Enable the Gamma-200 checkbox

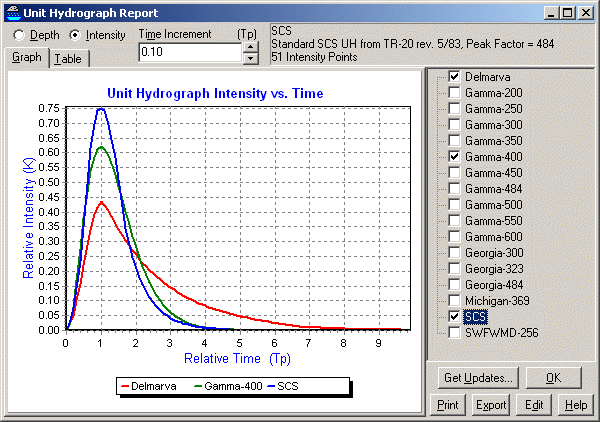[455, 93]
